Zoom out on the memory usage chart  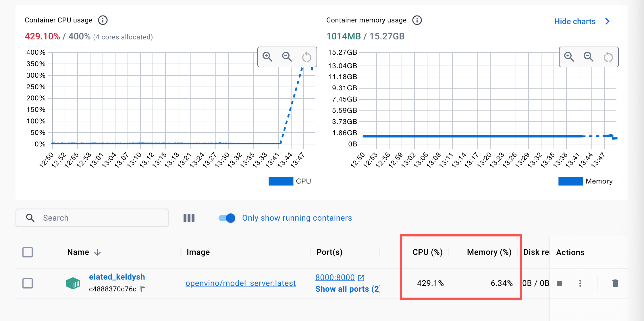click(x=589, y=57)
